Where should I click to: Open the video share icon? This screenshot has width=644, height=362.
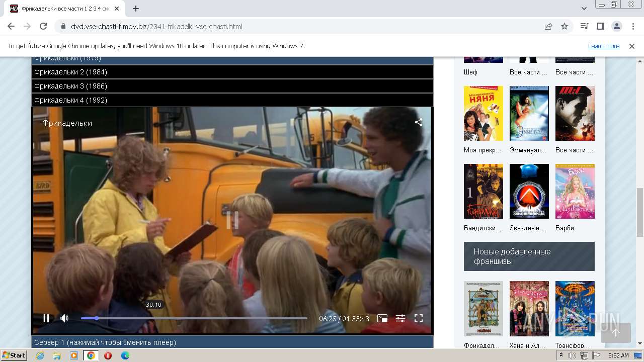pyautogui.click(x=419, y=122)
